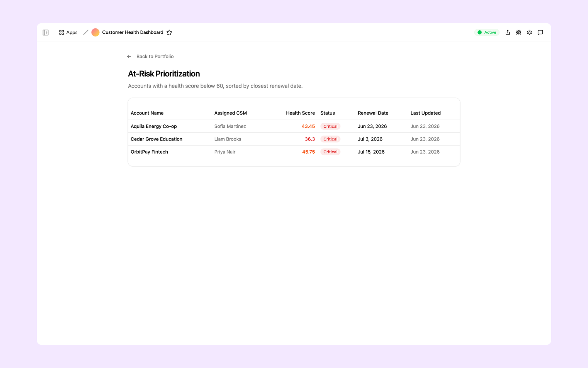Click health score 45.75

click(308, 152)
